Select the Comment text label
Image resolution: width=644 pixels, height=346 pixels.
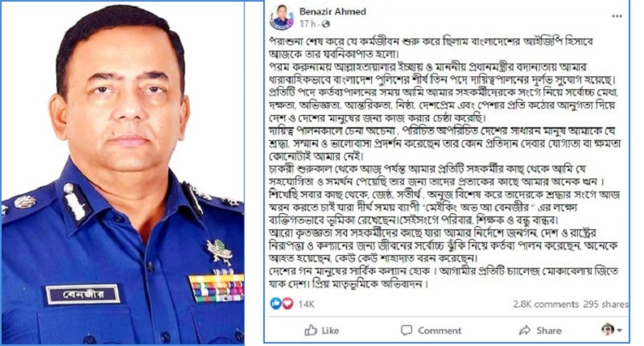[440, 331]
